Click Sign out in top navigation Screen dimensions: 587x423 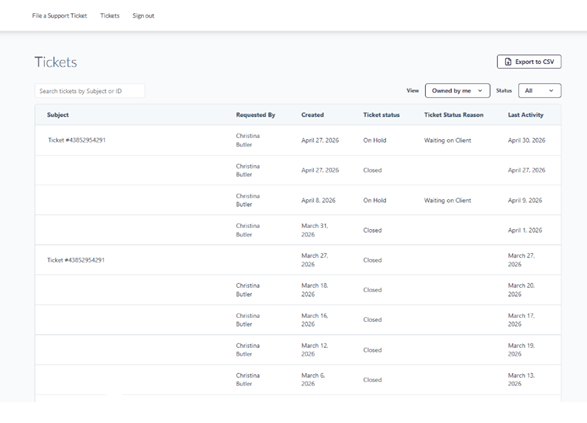143,16
